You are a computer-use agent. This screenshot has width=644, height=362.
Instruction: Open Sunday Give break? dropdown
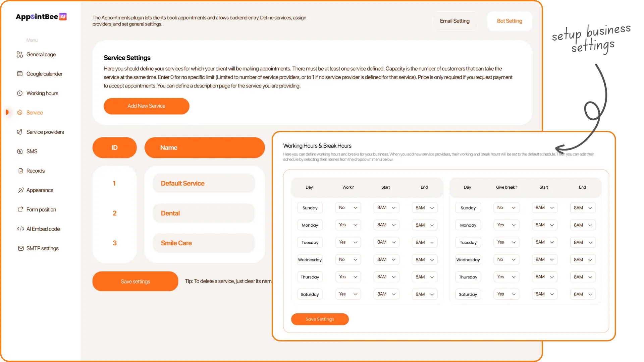point(506,207)
